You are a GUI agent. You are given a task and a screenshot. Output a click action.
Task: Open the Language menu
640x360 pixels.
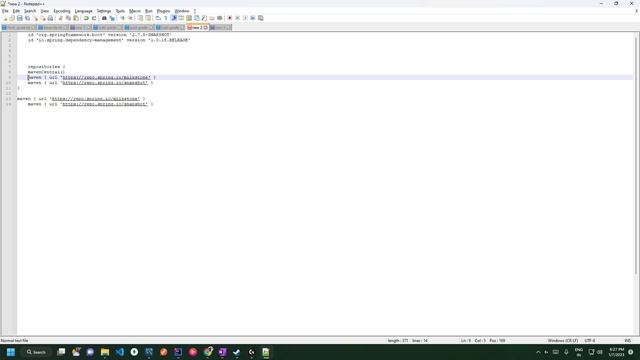(84, 11)
